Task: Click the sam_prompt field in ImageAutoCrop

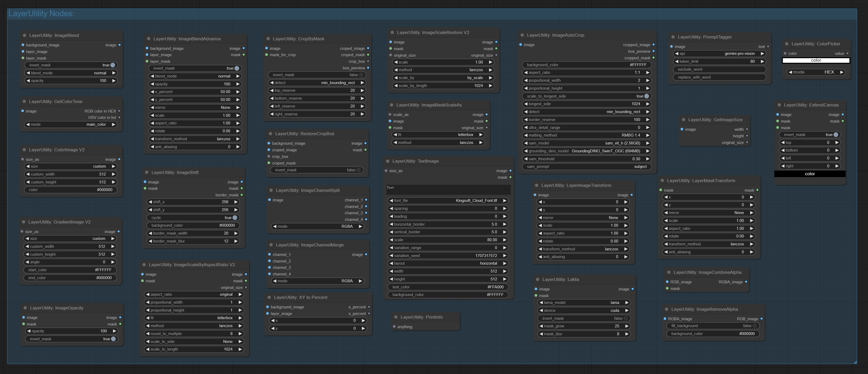Action: pyautogui.click(x=586, y=167)
